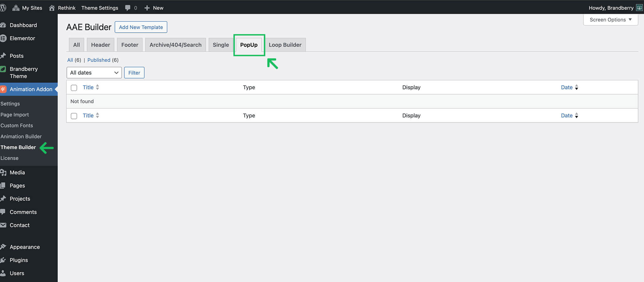
Task: Tick the select-all checkbox in table footer
Action: pos(74,116)
